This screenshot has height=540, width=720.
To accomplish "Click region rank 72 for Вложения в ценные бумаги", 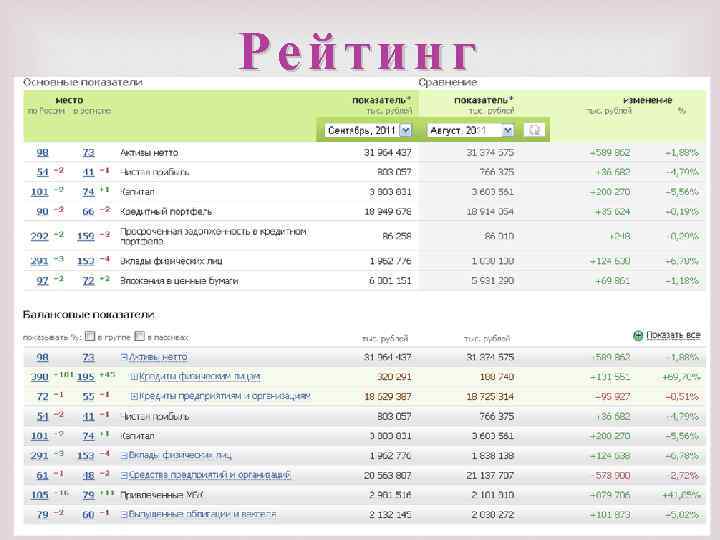I will click(x=88, y=281).
